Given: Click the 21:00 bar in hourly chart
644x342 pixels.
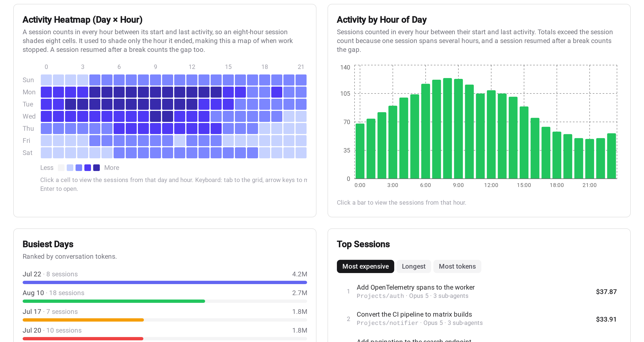Looking at the screenshot, I should point(589,159).
